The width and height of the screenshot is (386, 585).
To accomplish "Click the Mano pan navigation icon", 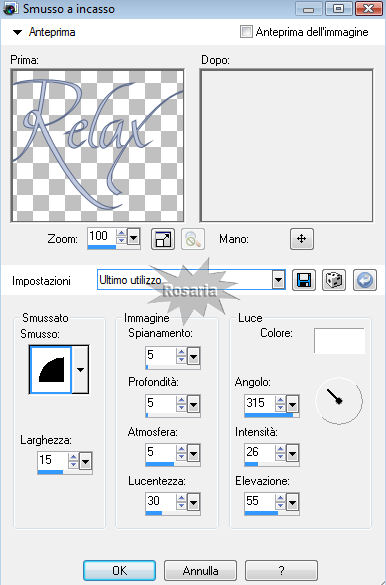I will [302, 239].
